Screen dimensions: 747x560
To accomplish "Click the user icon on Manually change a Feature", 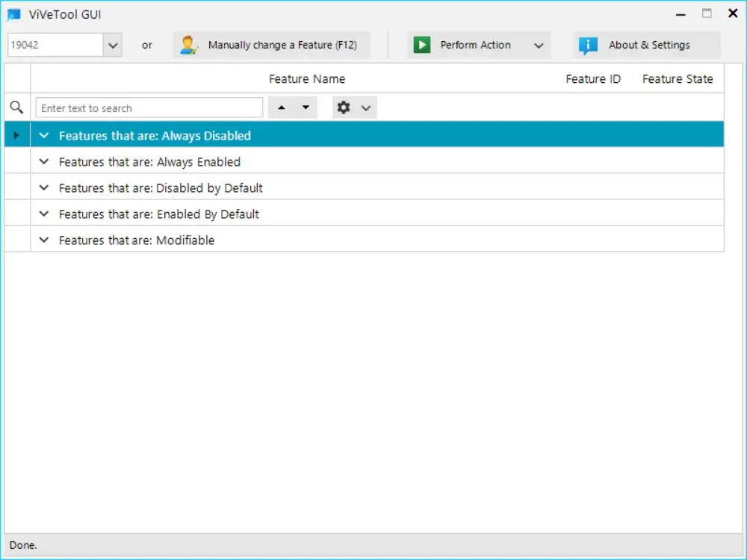I will (x=189, y=45).
